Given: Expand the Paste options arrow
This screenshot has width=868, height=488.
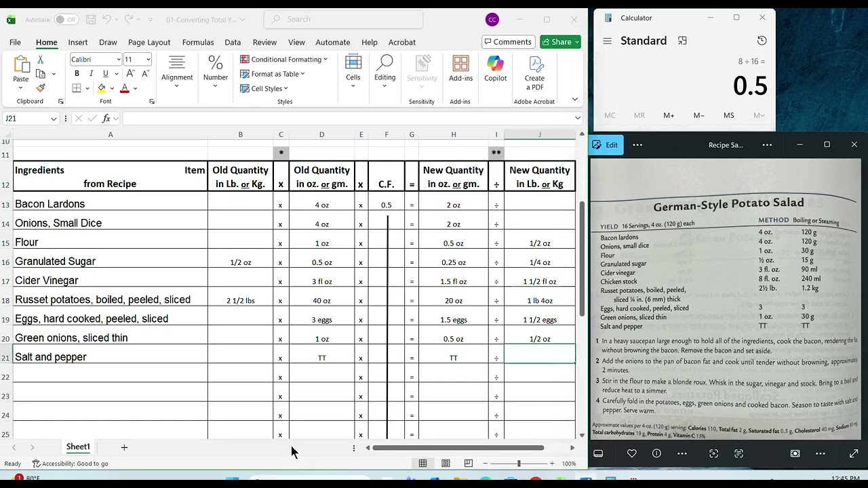Looking at the screenshot, I should (21, 88).
